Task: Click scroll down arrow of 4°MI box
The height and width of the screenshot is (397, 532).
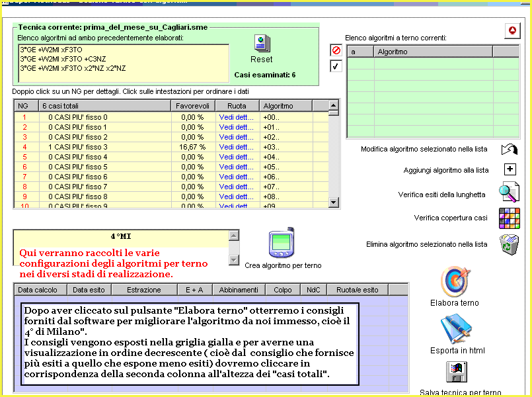Action: (x=234, y=260)
